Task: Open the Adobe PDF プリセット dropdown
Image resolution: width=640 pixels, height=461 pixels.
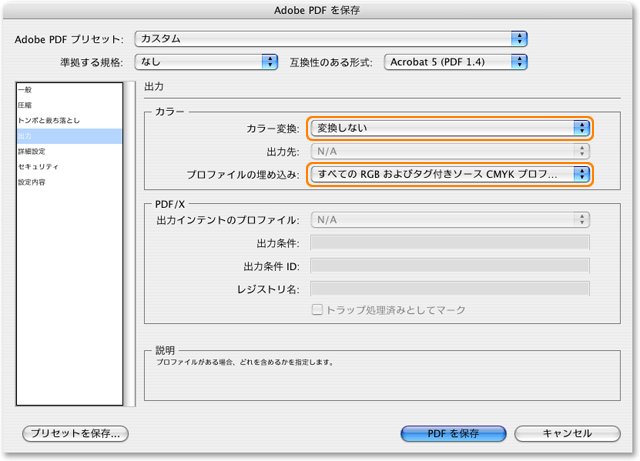Action: coord(330,39)
